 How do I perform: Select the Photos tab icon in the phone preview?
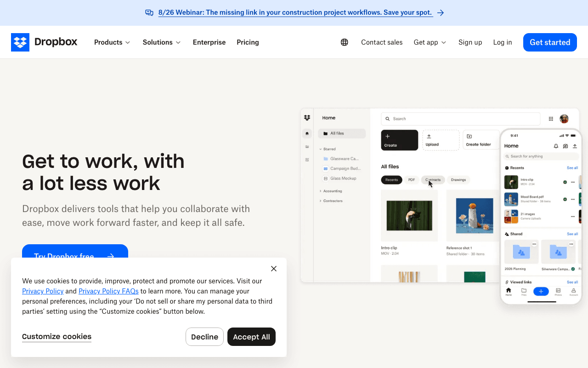558,291
